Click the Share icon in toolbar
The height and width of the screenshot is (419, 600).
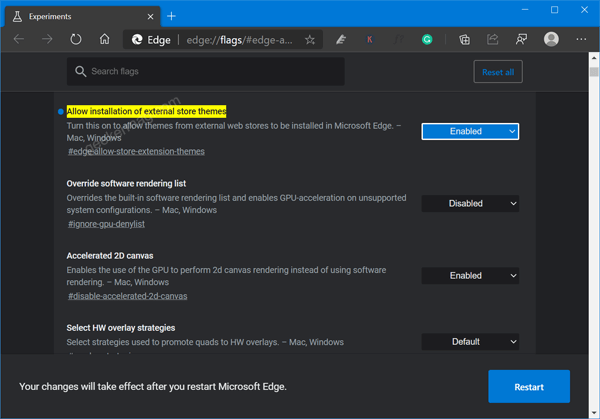[x=493, y=39]
